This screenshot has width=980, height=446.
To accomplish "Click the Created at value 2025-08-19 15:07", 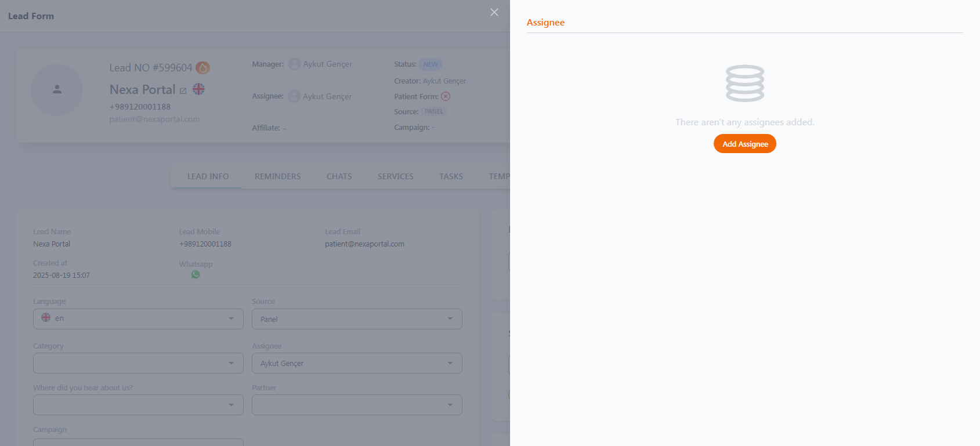I will (x=62, y=275).
